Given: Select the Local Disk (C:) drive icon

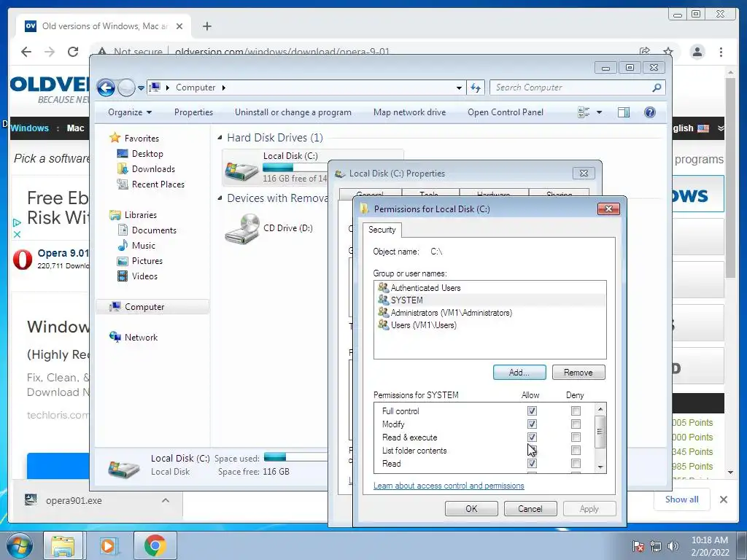Looking at the screenshot, I should (x=242, y=171).
